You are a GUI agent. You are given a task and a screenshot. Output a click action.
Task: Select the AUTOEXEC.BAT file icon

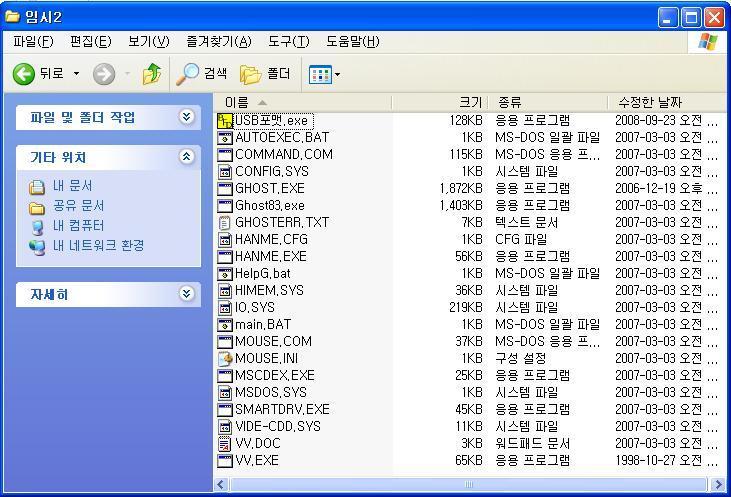click(225, 138)
